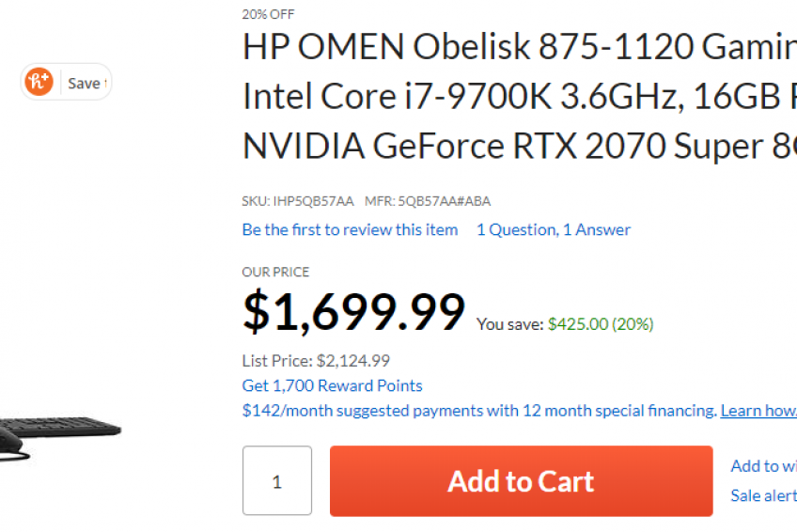This screenshot has width=797, height=532.
Task: Click 'Get 1,700 Reward Points' link
Action: [332, 385]
